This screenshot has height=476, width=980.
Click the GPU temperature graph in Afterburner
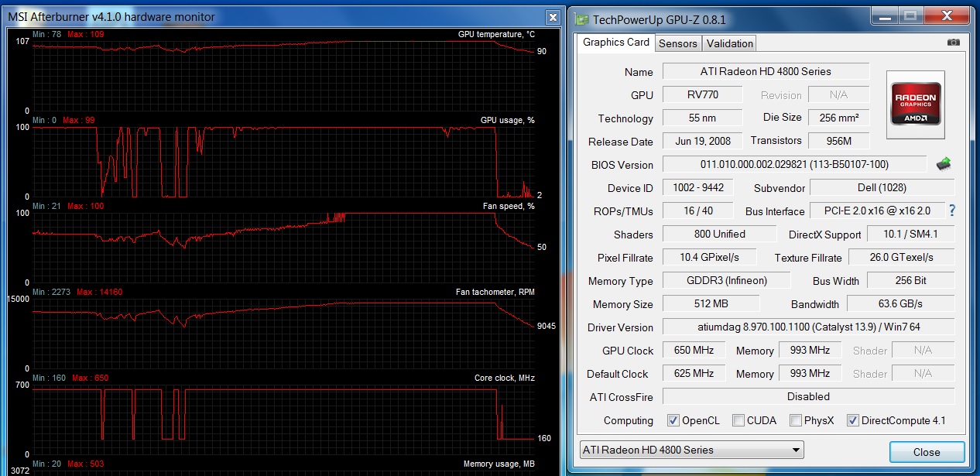point(283,76)
